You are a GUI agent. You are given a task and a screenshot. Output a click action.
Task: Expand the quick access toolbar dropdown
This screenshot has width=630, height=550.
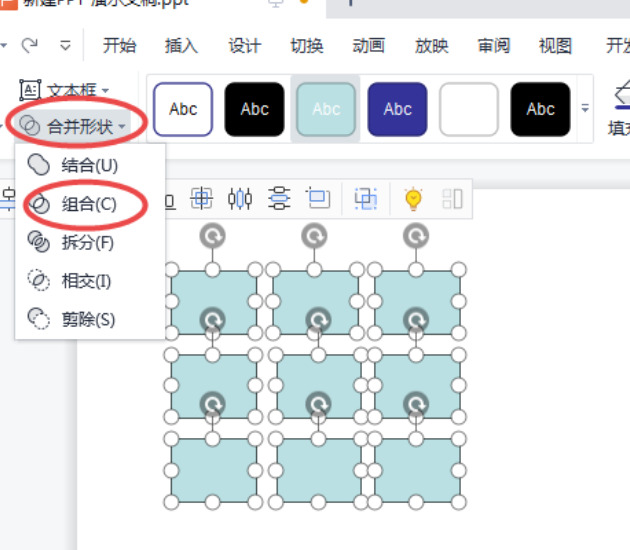[x=65, y=45]
